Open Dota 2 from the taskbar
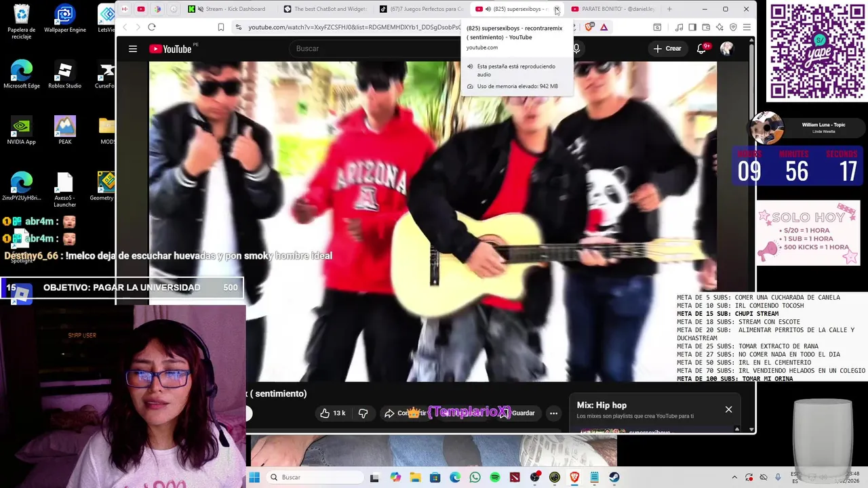Viewport: 868px width, 488px height. pos(515,477)
